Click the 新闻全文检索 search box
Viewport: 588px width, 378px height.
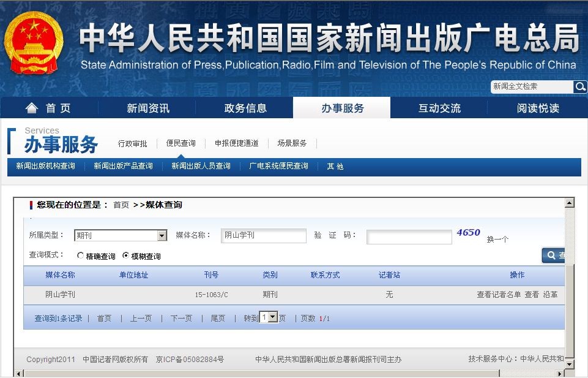(532, 87)
